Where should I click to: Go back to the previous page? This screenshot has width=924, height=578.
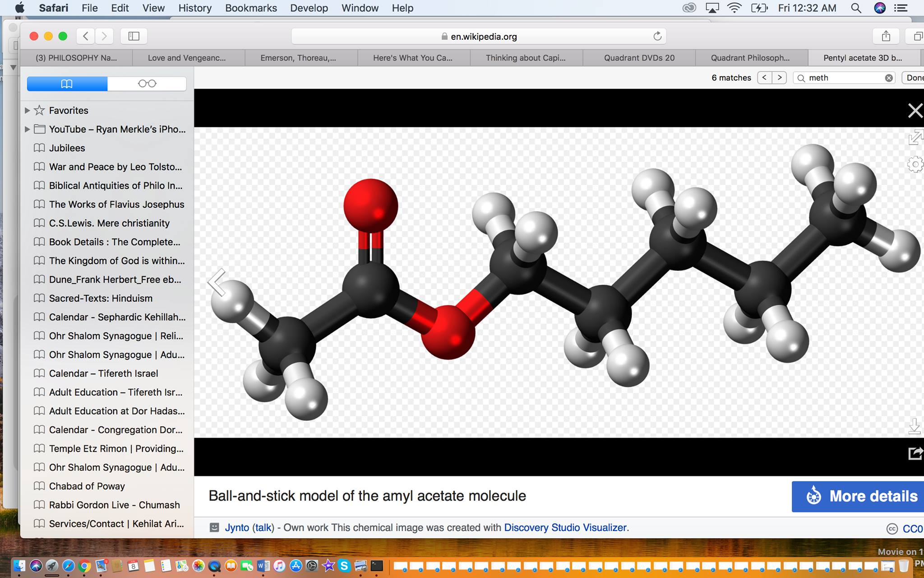point(85,36)
